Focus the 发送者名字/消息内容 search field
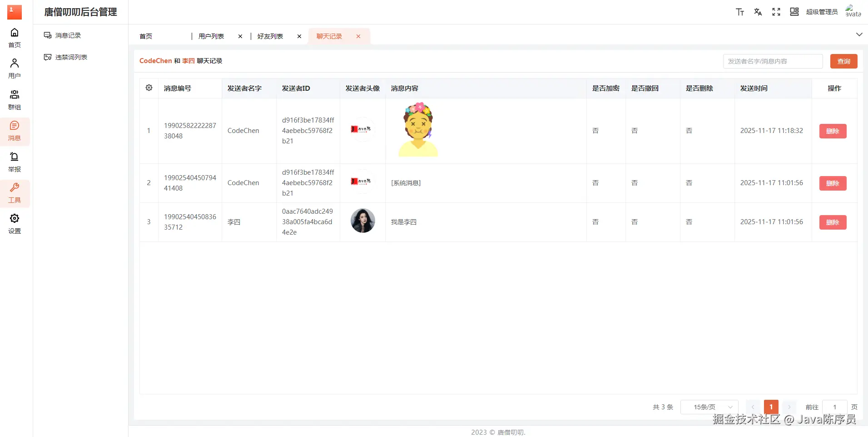This screenshot has height=437, width=868. pos(773,61)
